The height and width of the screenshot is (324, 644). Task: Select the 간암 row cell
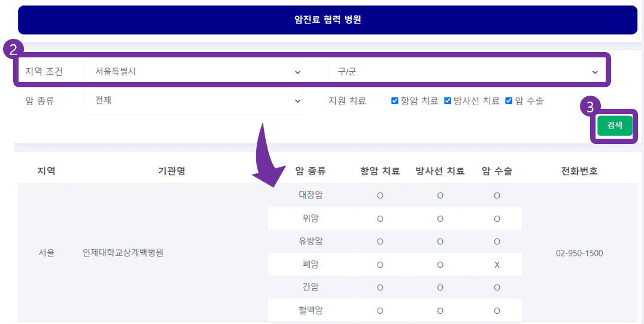pyautogui.click(x=311, y=287)
